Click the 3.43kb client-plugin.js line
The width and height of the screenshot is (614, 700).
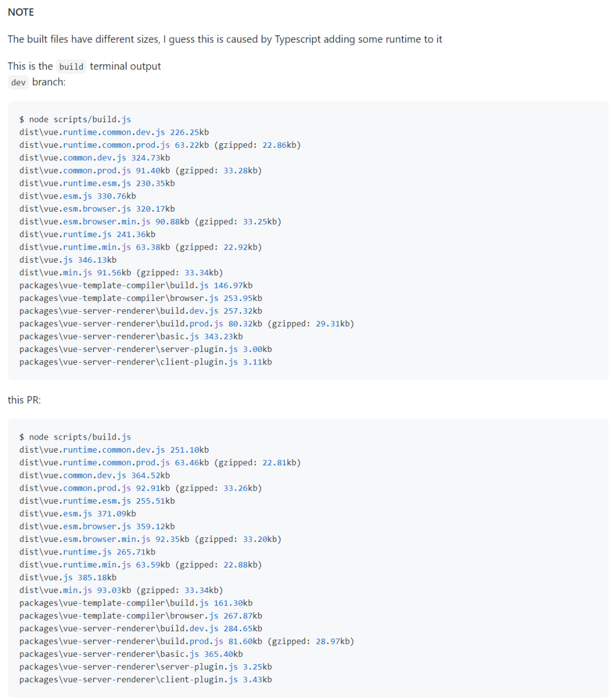click(145, 680)
